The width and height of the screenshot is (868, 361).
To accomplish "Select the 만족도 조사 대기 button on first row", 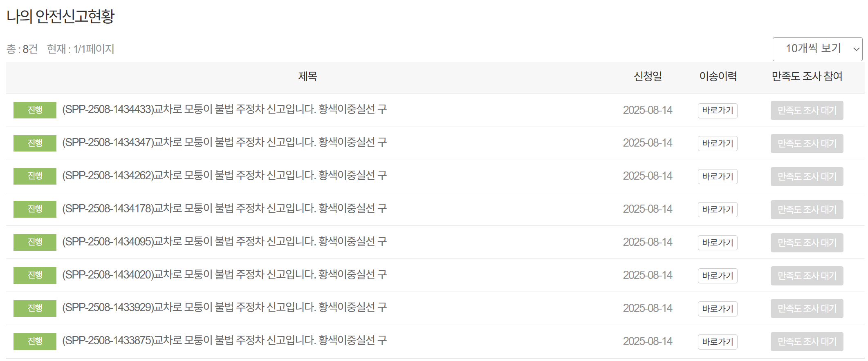I will point(806,110).
